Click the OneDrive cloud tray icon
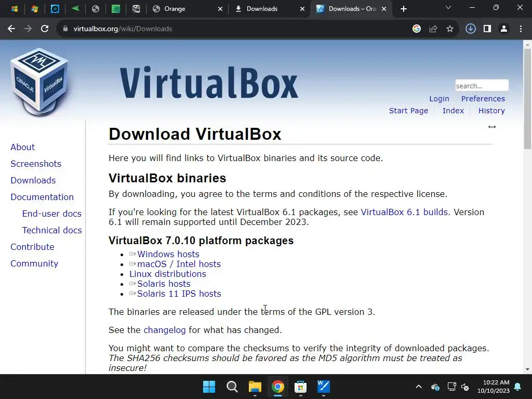532x399 pixels. click(435, 387)
